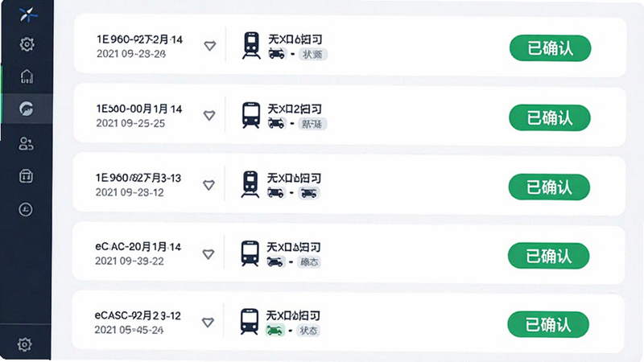Open settings gear icon below logo
The width and height of the screenshot is (644, 362).
(27, 44)
